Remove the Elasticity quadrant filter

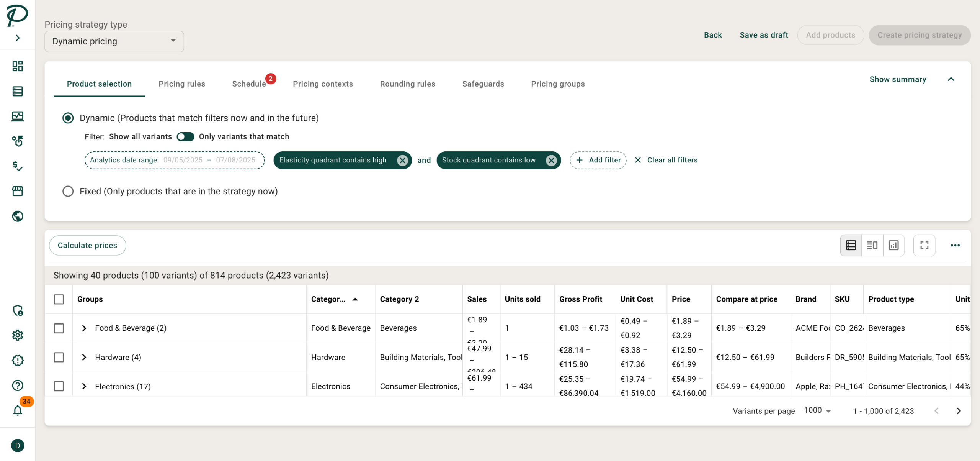click(402, 160)
